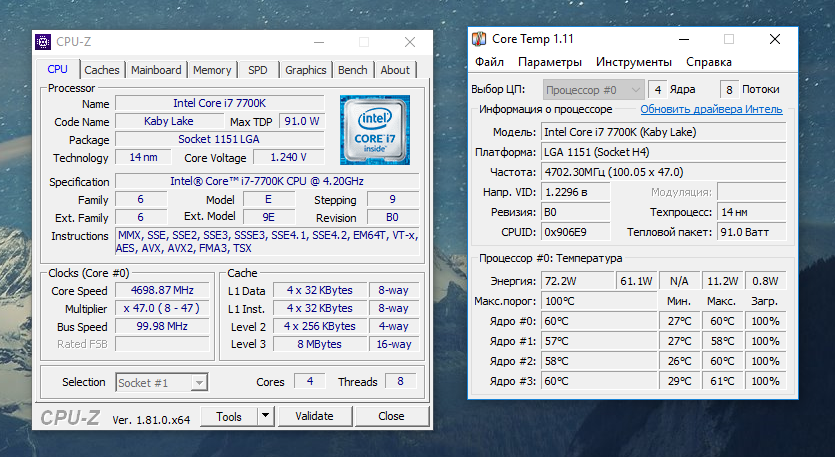This screenshot has width=835, height=457.
Task: Click the Validate button
Action: pyautogui.click(x=315, y=416)
